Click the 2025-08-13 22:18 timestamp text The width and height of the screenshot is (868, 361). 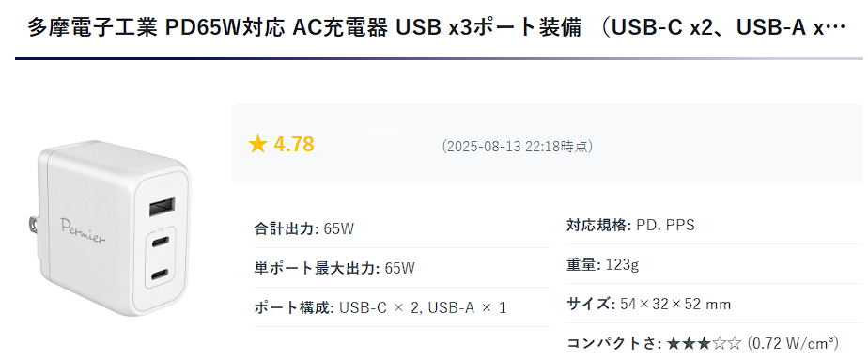[517, 146]
